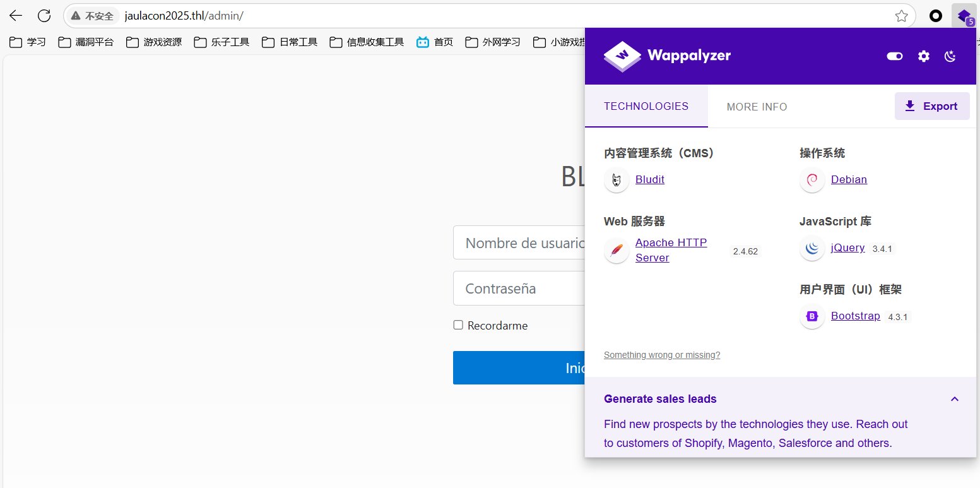Switch to the MORE INFO tab
Viewport: 980px width, 488px height.
tap(757, 107)
